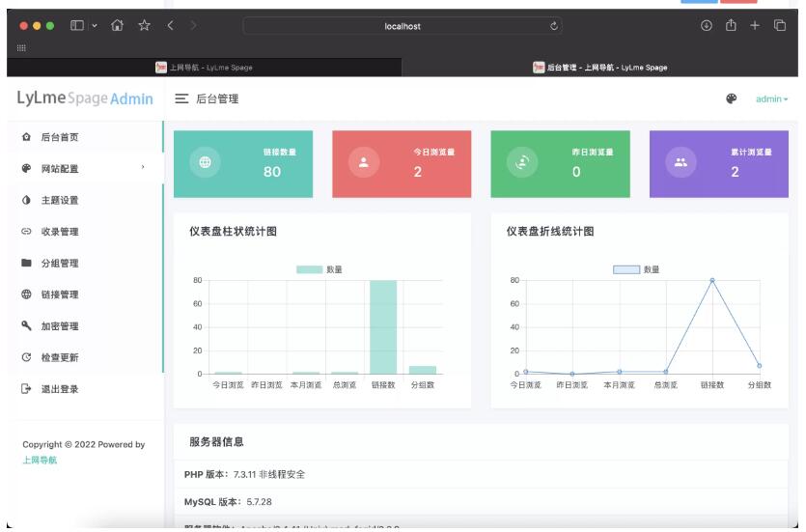Show tab overview icon

(x=780, y=25)
